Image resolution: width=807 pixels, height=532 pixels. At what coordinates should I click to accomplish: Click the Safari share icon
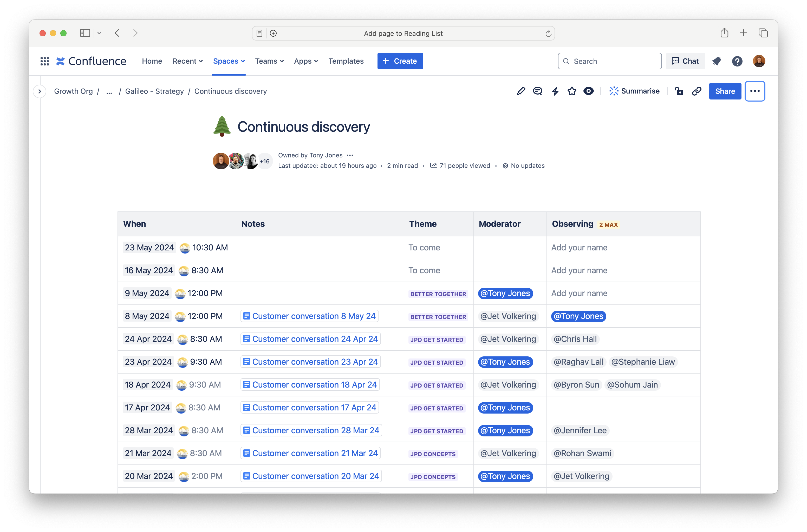pos(724,32)
